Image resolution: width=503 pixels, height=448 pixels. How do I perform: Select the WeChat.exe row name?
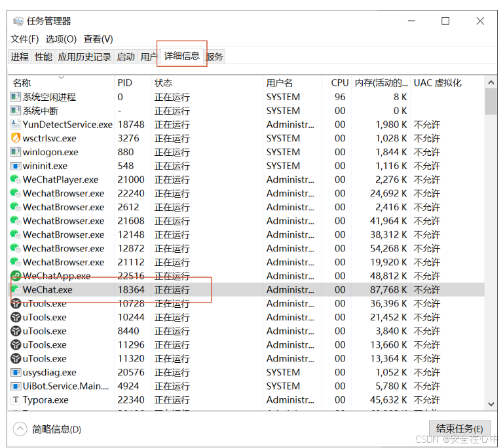point(47,289)
